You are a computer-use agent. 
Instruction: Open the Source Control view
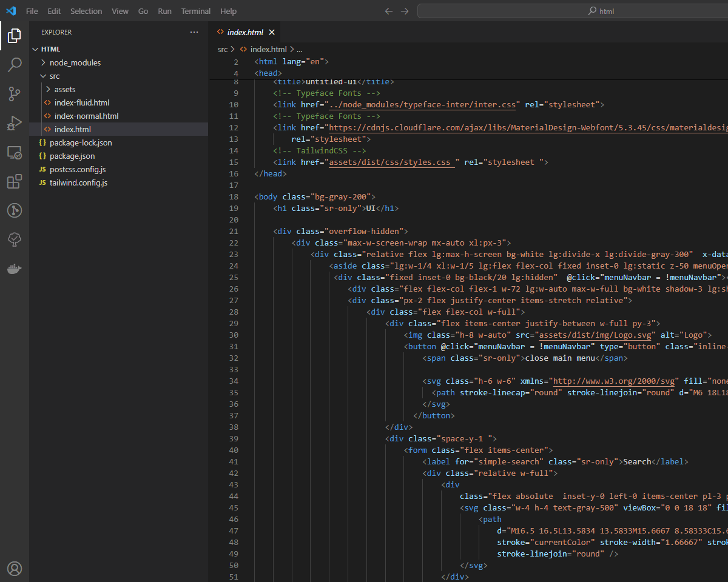tap(15, 94)
